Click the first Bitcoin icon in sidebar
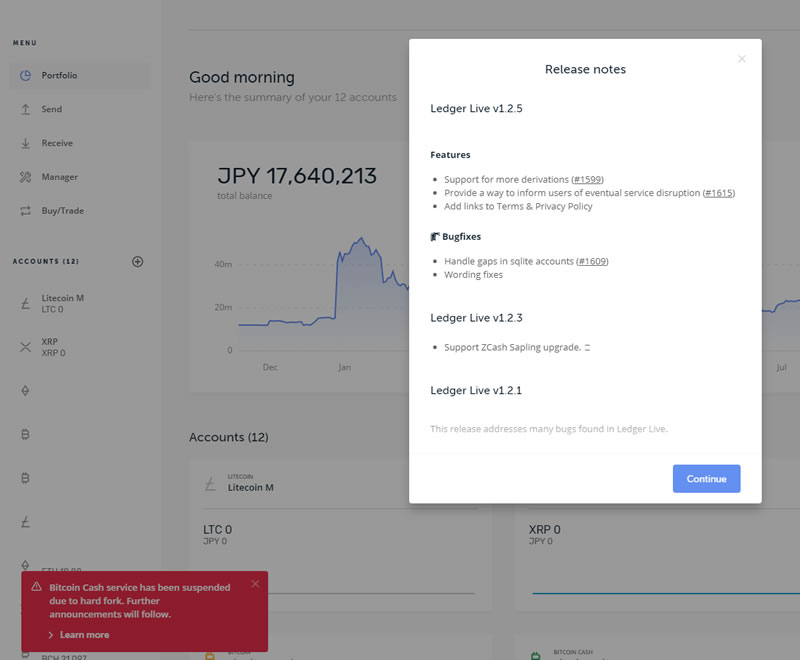 [26, 435]
